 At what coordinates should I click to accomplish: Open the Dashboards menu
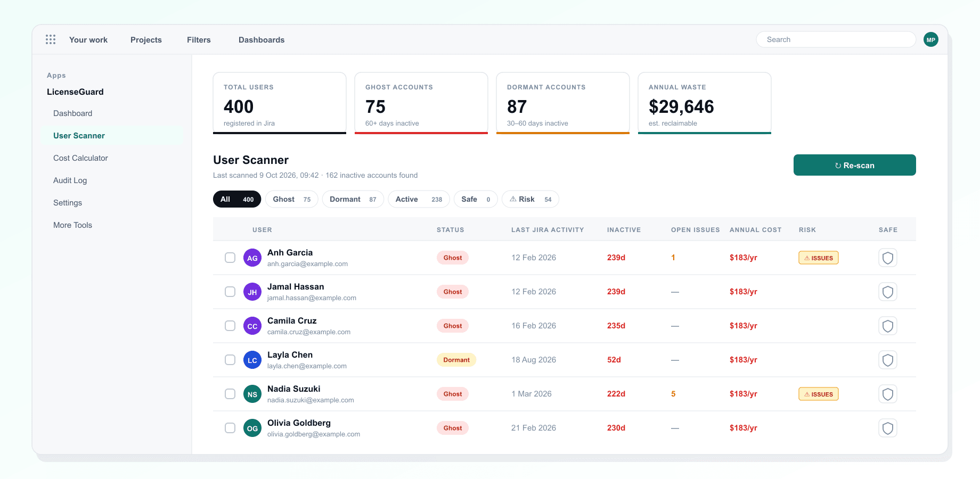click(x=262, y=40)
